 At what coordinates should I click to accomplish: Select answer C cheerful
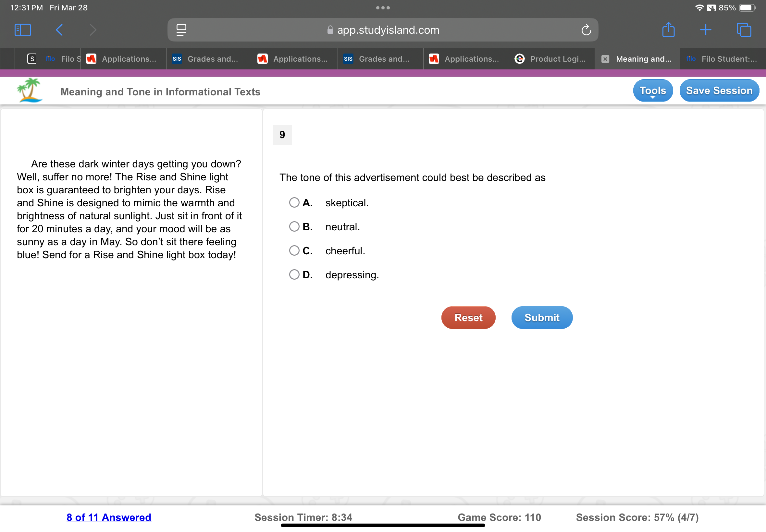click(x=294, y=250)
